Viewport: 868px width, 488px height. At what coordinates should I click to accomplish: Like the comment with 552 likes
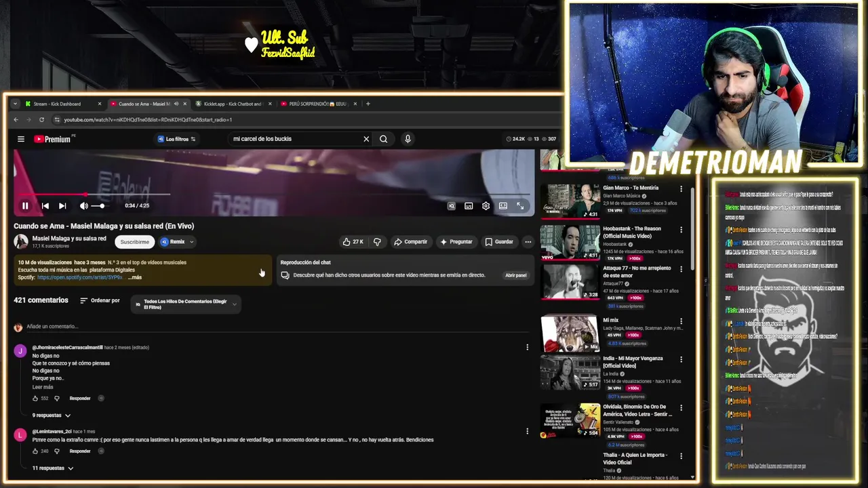coord(35,399)
